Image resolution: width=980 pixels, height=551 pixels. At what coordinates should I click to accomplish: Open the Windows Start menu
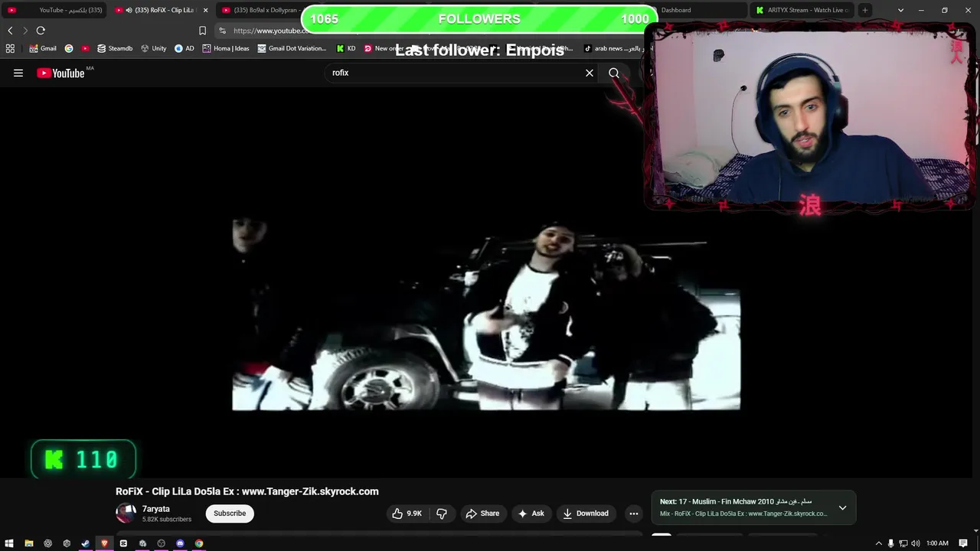(9, 543)
